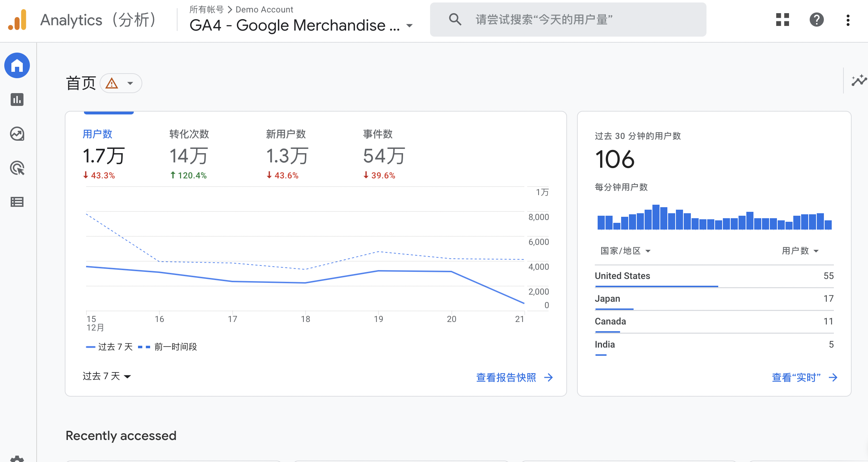Image resolution: width=868 pixels, height=462 pixels.
Task: Open the warning status dropdown beside 首页
Action: coord(121,84)
